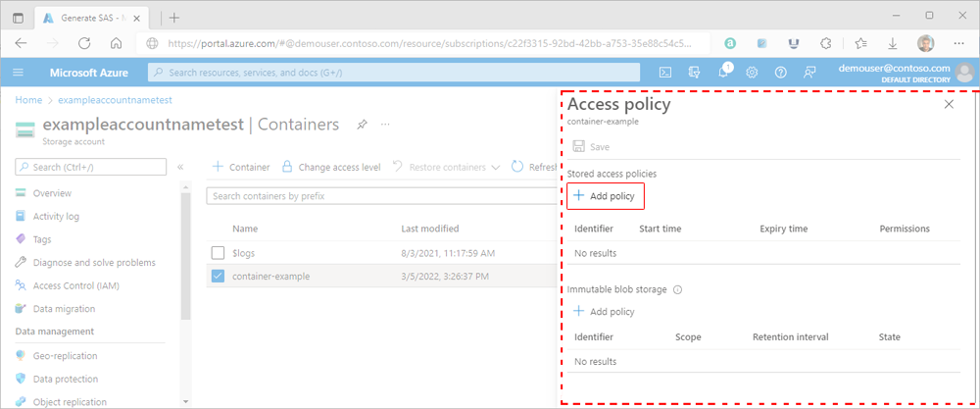Sort containers by Last modified header
The image size is (980, 409).
tap(430, 229)
